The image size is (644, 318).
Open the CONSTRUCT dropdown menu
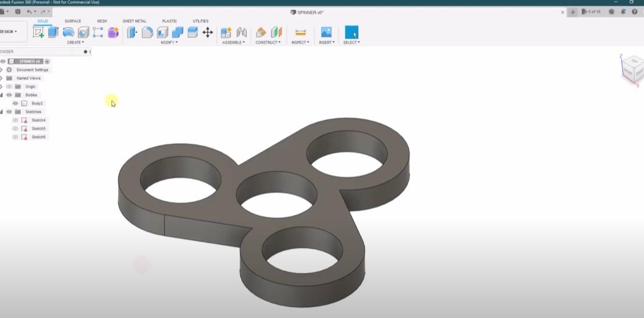pos(268,43)
